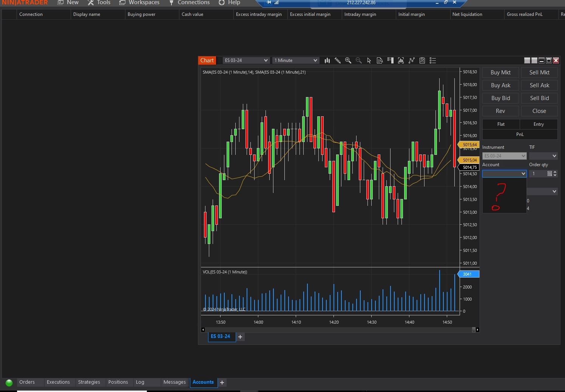Click the Zoom Out magnifier
565x392 pixels.
tap(359, 60)
